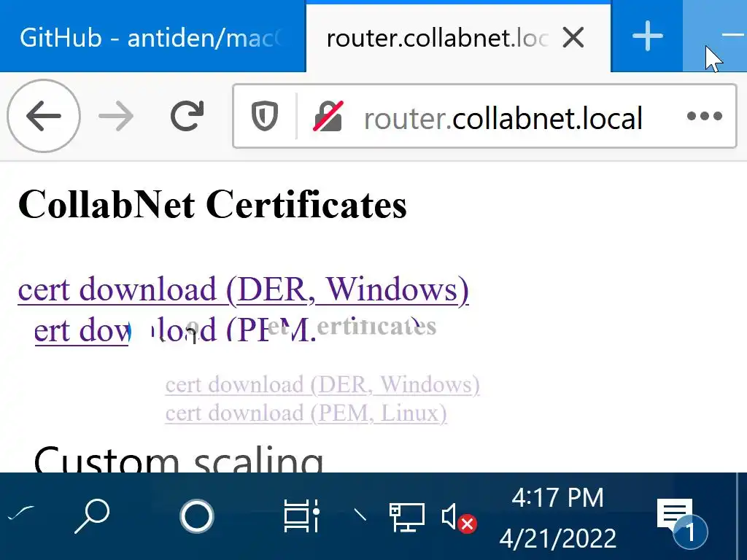Switch to the GitHub antiden tab
The width and height of the screenshot is (747, 560).
coord(152,37)
